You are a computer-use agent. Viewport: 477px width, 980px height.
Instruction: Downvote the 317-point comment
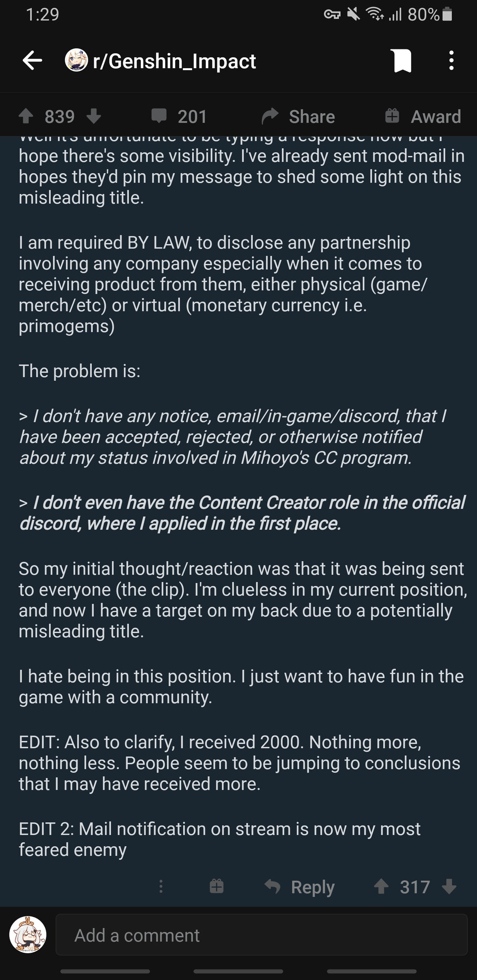point(449,887)
